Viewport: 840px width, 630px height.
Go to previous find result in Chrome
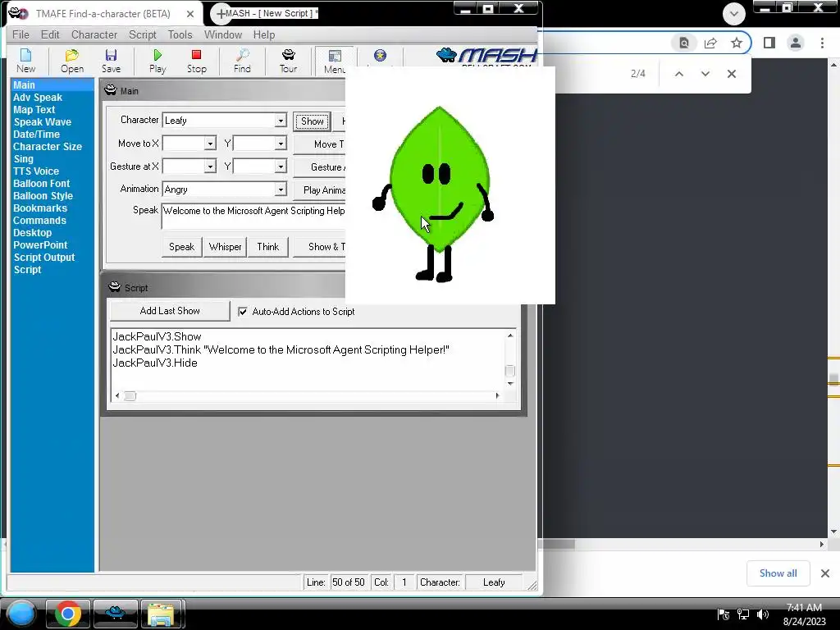[x=678, y=74]
